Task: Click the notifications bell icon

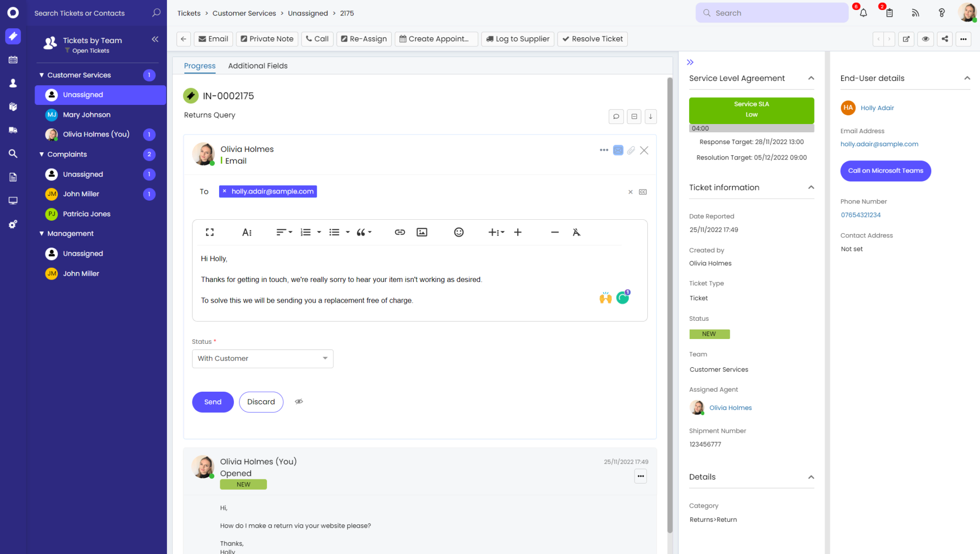Action: click(x=863, y=13)
